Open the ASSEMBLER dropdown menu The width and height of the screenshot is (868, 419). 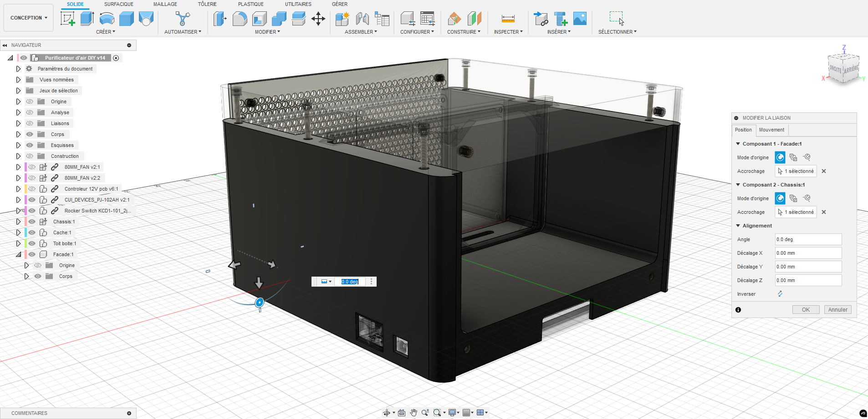pos(361,32)
